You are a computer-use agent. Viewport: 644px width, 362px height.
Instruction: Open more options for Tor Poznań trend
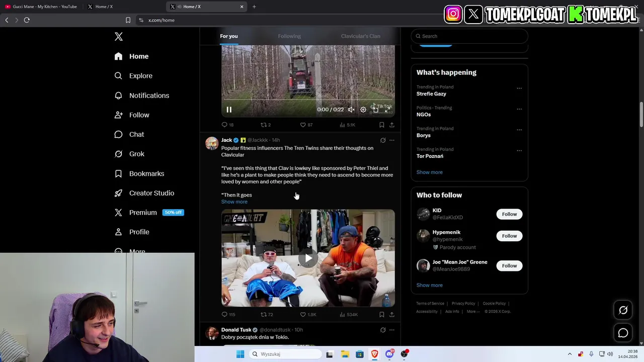[519, 150]
